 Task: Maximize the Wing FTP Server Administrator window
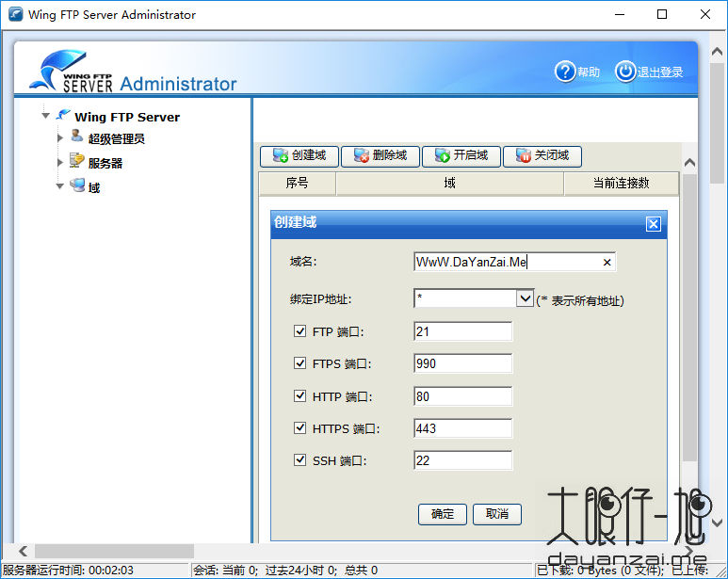click(662, 14)
